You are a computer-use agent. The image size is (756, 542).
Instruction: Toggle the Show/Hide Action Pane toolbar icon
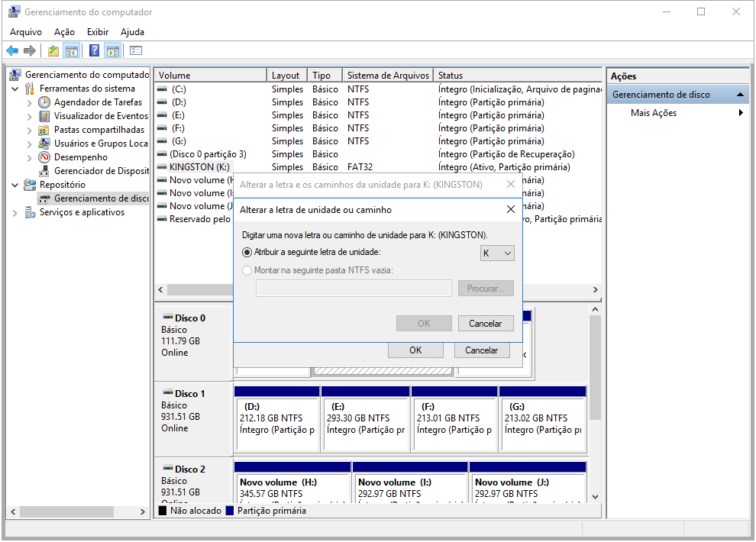(x=113, y=51)
